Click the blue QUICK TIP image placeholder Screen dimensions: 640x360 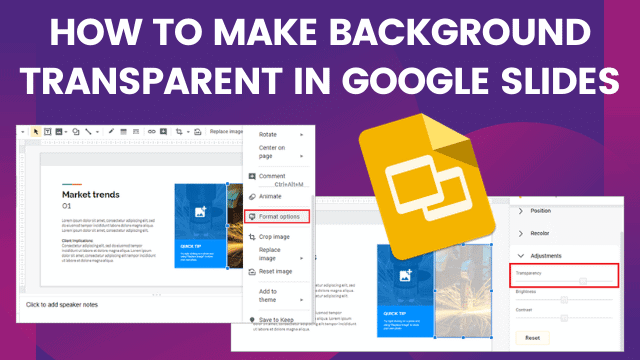(200, 226)
